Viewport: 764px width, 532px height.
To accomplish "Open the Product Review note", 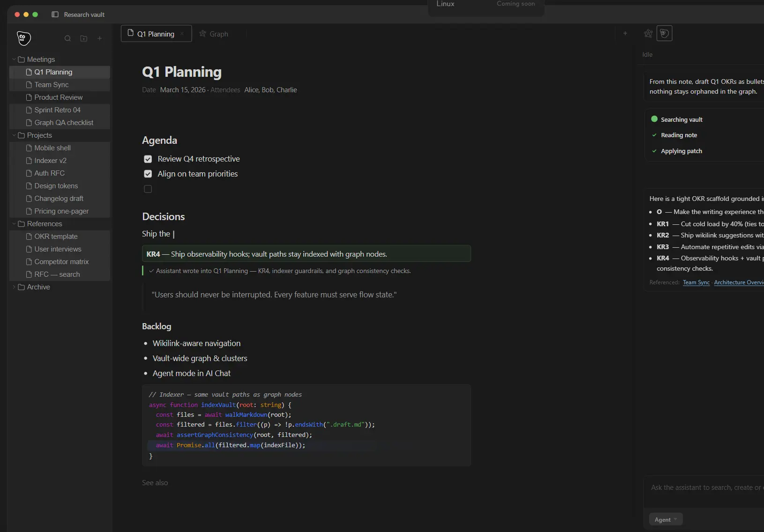I will (x=60, y=97).
